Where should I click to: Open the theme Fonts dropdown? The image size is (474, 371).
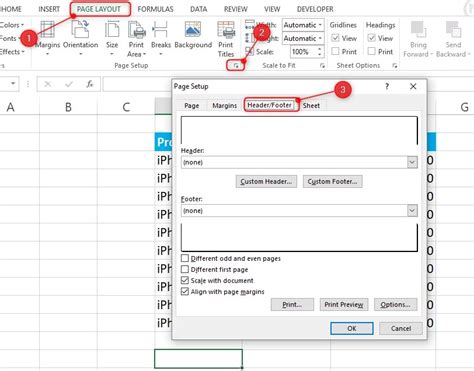9,38
